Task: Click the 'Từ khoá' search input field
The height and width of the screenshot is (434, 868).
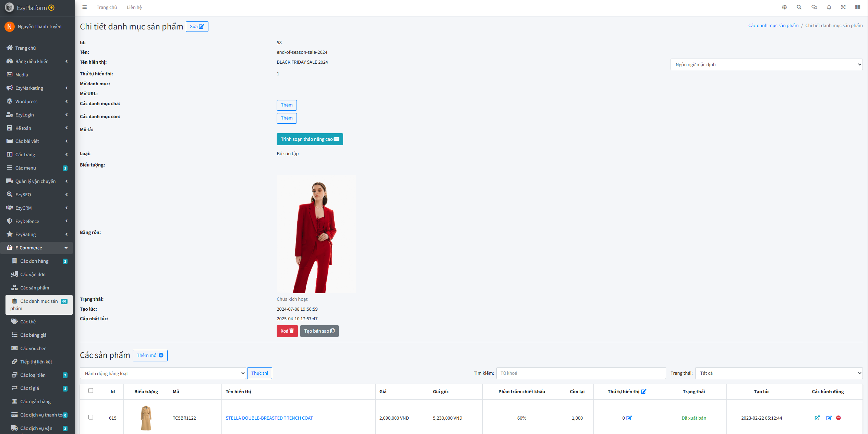Action: [x=581, y=373]
